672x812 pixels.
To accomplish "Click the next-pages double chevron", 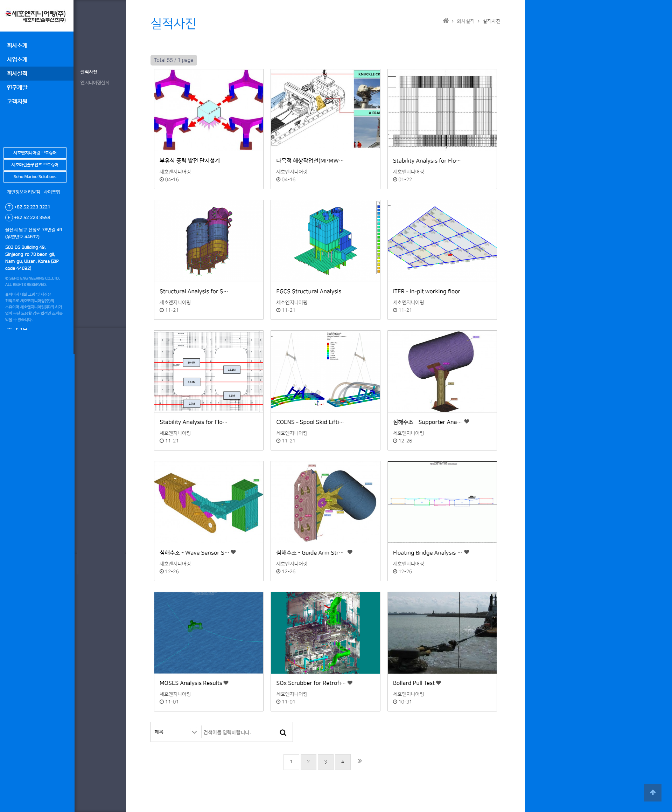I will [359, 761].
